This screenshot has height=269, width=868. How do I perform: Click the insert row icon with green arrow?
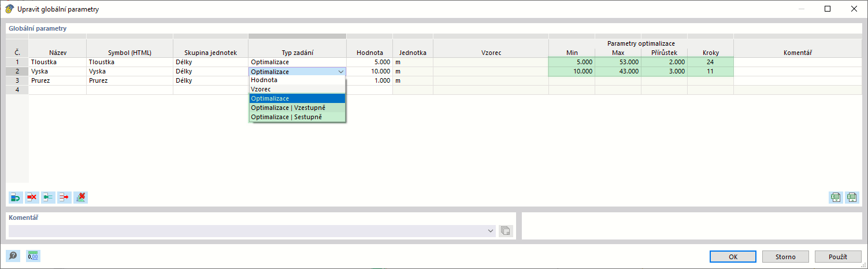[x=16, y=197]
